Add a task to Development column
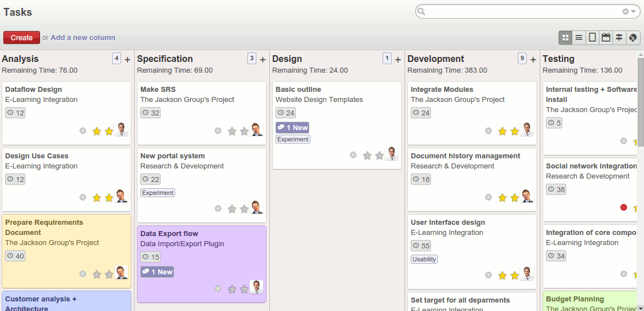 533,59
